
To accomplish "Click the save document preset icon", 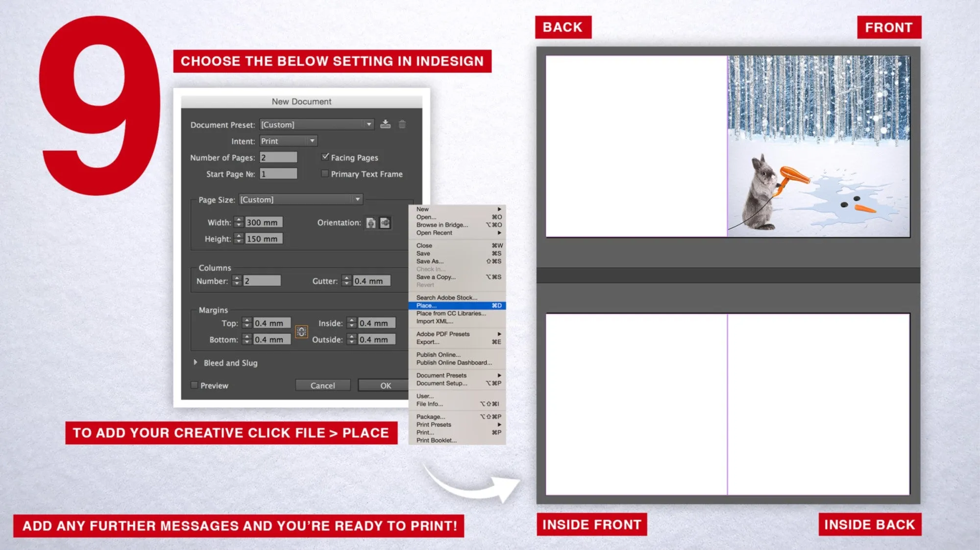I will pos(386,124).
